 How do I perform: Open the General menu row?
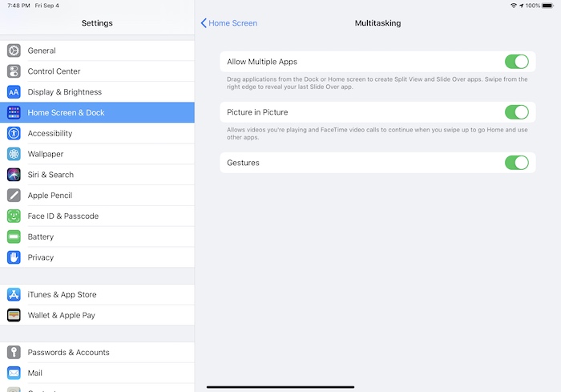click(x=97, y=51)
